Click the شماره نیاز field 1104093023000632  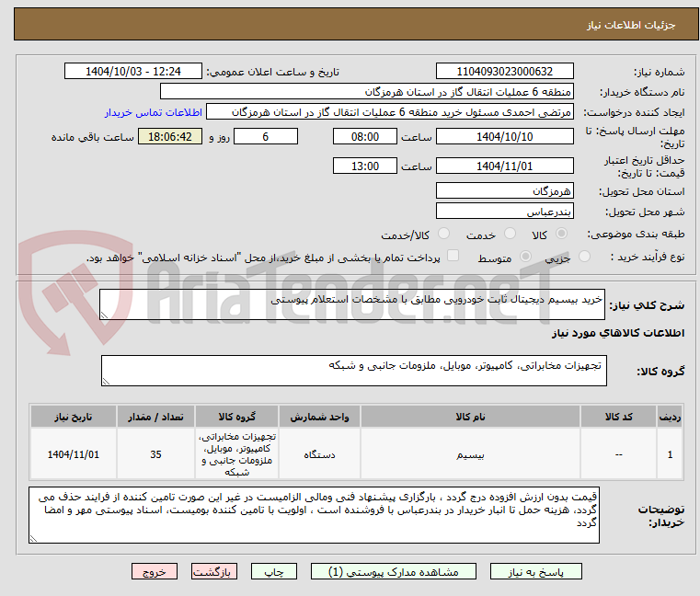coord(504,72)
